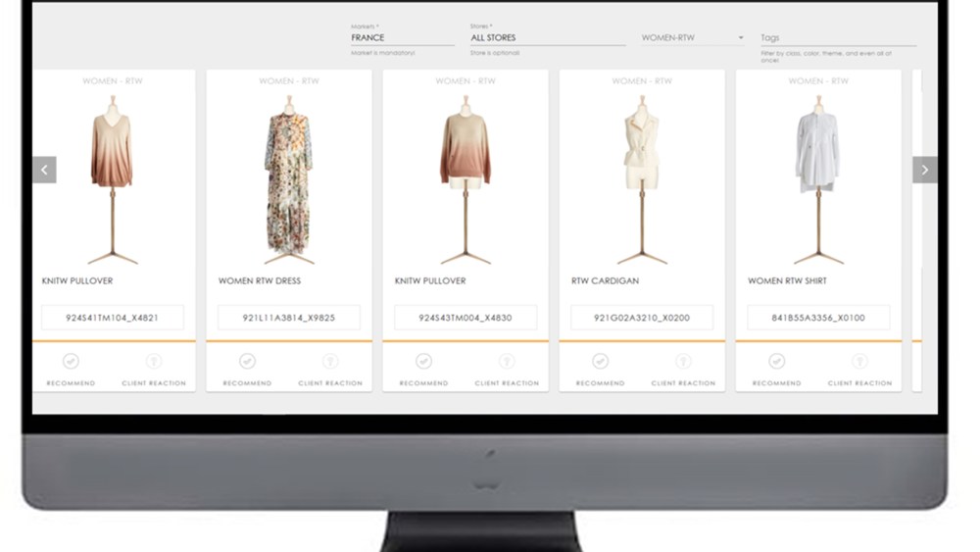Select product code 921G02A3210_X0200
This screenshot has width=980, height=552.
(x=642, y=318)
